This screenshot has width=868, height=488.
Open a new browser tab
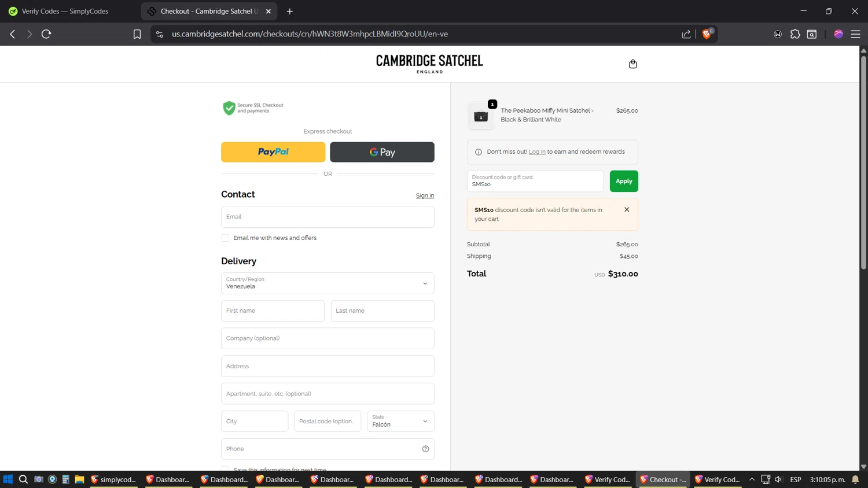(x=290, y=11)
